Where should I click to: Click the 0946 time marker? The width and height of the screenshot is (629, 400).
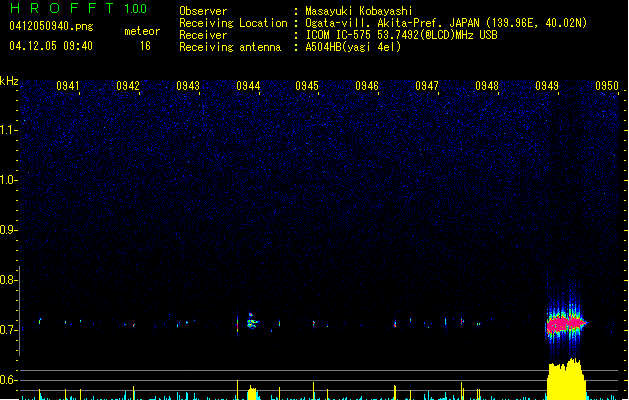367,86
